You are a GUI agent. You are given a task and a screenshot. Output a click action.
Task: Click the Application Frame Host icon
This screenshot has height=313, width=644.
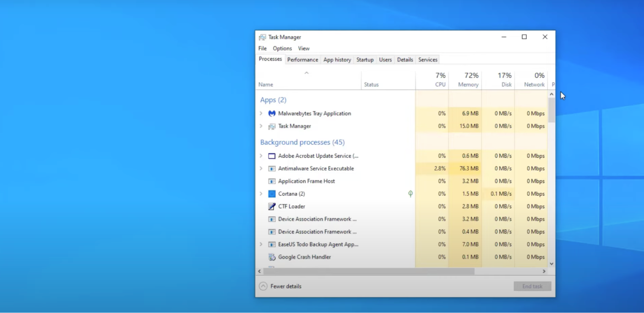(x=272, y=181)
